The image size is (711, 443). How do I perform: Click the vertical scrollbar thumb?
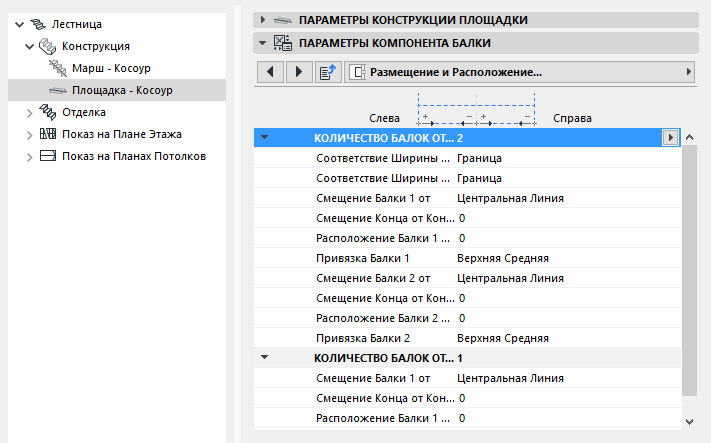tap(690, 271)
